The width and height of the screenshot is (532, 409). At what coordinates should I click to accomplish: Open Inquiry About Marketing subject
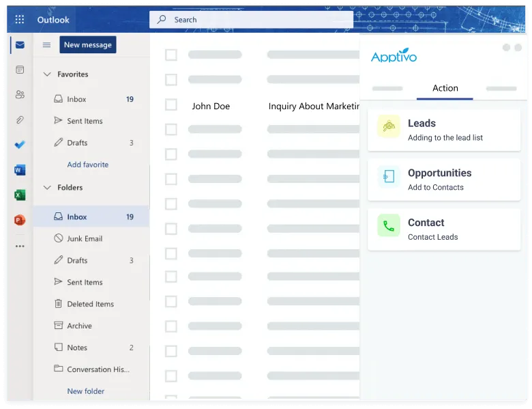[x=314, y=107]
